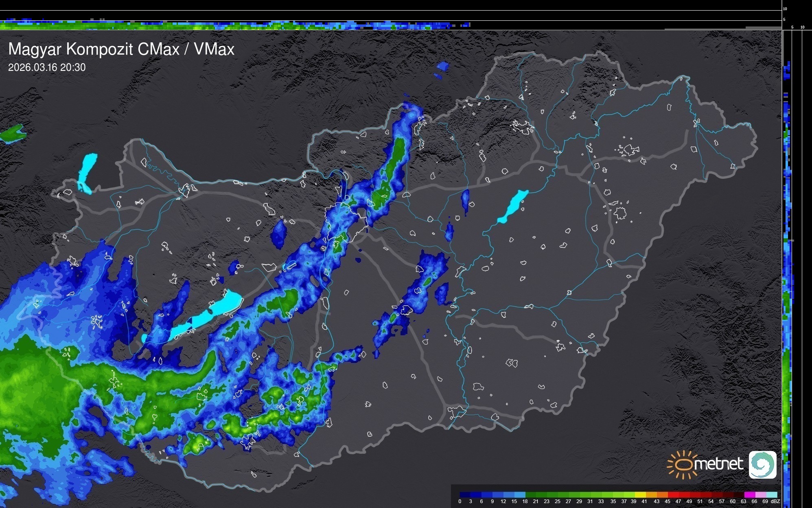Click the teal swirl app icon

point(762,464)
